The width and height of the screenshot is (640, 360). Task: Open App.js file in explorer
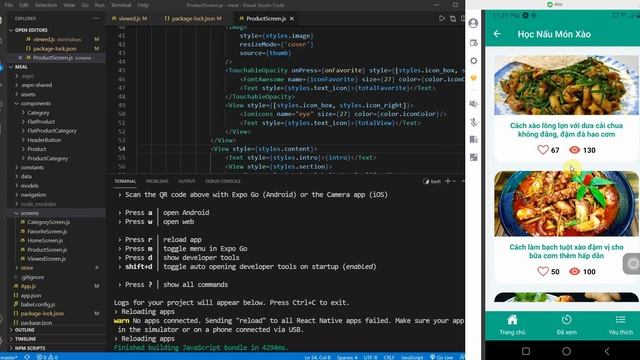(x=28, y=286)
